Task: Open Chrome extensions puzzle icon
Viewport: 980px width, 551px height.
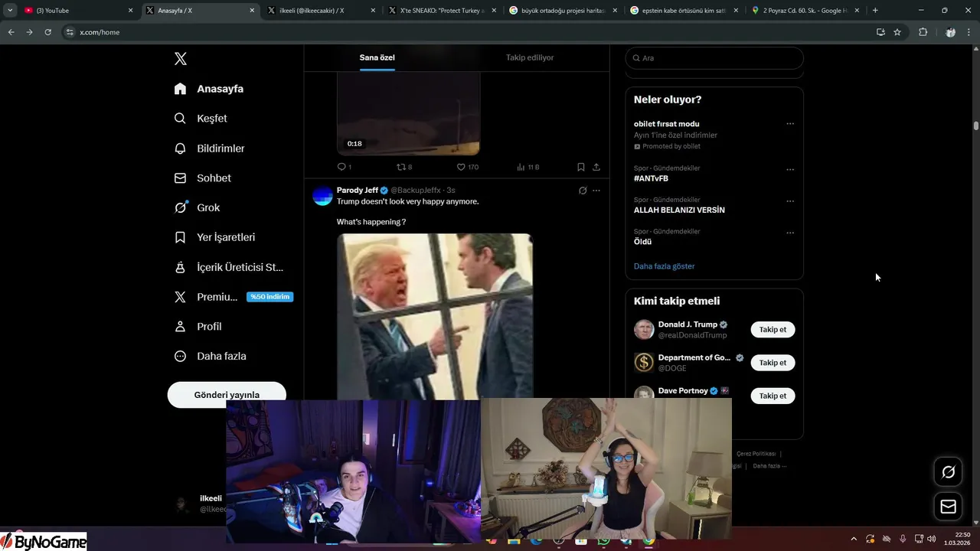Action: [923, 32]
